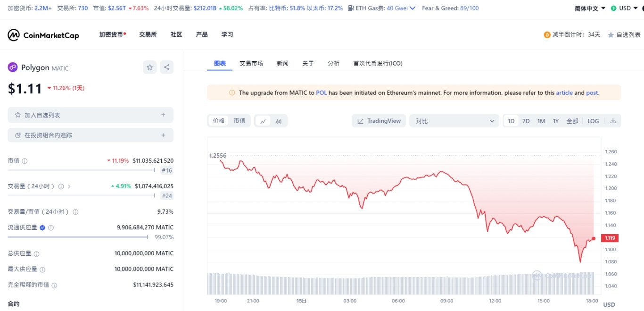
Task: Switch to the 图表 tab
Action: [x=220, y=63]
